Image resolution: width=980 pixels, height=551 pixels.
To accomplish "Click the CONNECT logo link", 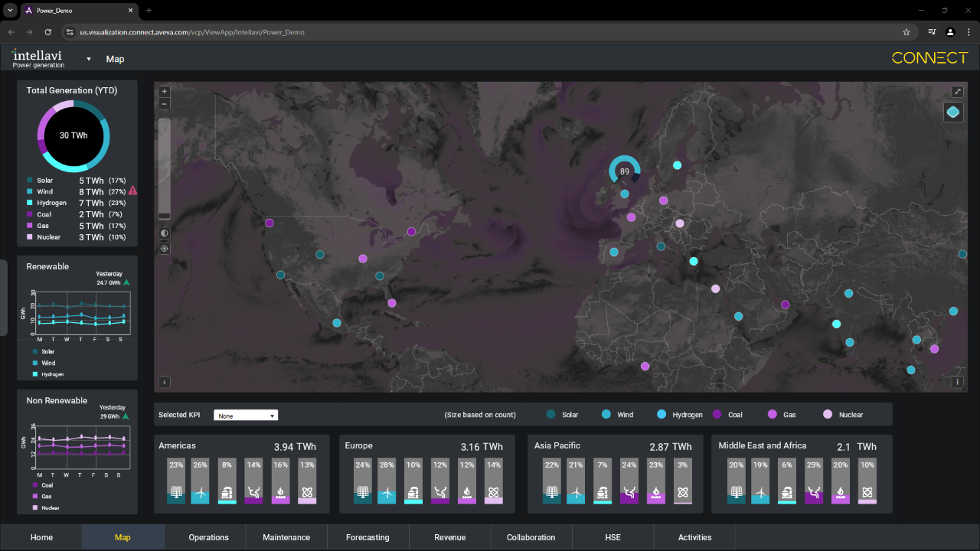I will pos(929,57).
